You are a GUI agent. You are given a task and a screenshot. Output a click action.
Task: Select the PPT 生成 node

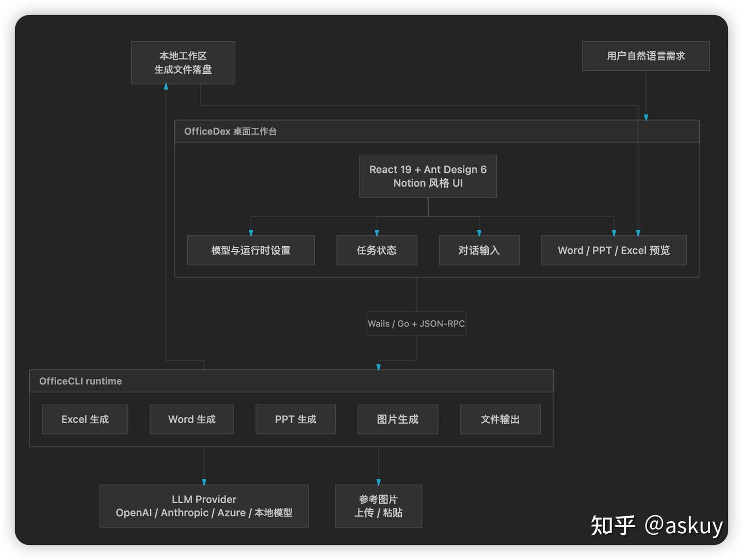296,419
